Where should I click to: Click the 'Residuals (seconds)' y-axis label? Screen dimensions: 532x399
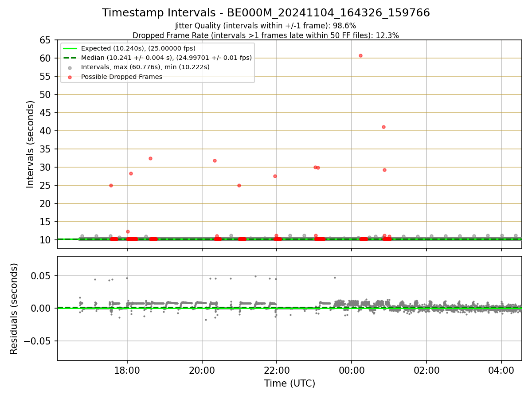[14, 309]
